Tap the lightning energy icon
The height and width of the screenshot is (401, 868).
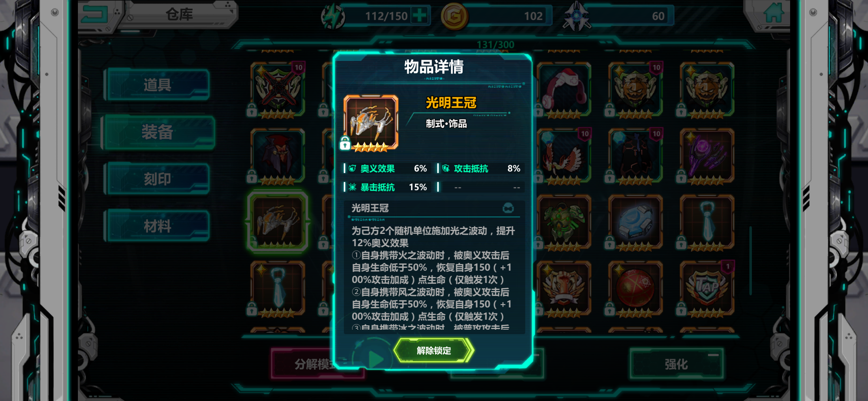coord(333,16)
